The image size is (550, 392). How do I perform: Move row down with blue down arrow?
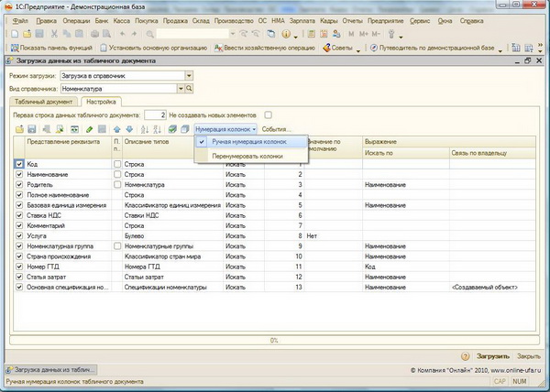tap(129, 129)
